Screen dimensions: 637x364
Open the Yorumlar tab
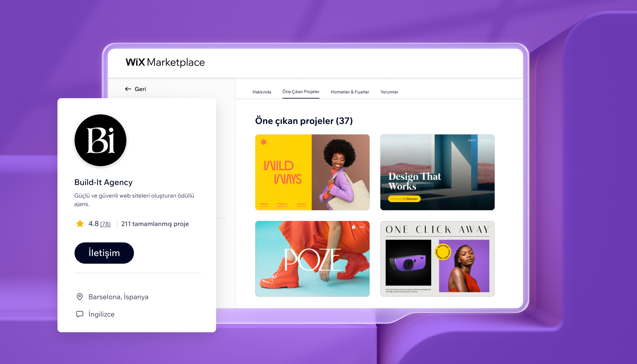point(389,92)
